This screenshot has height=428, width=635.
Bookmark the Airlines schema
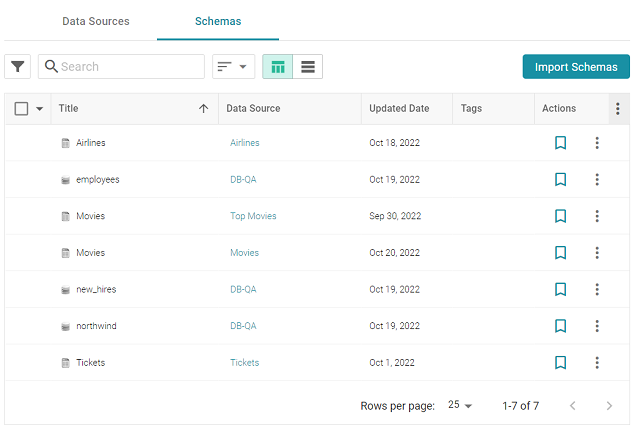pos(561,143)
